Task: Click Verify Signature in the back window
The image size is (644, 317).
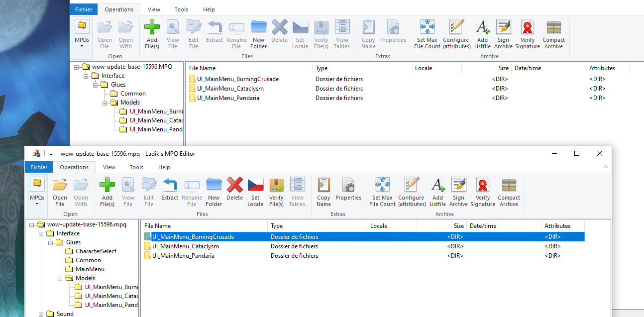Action: [528, 34]
